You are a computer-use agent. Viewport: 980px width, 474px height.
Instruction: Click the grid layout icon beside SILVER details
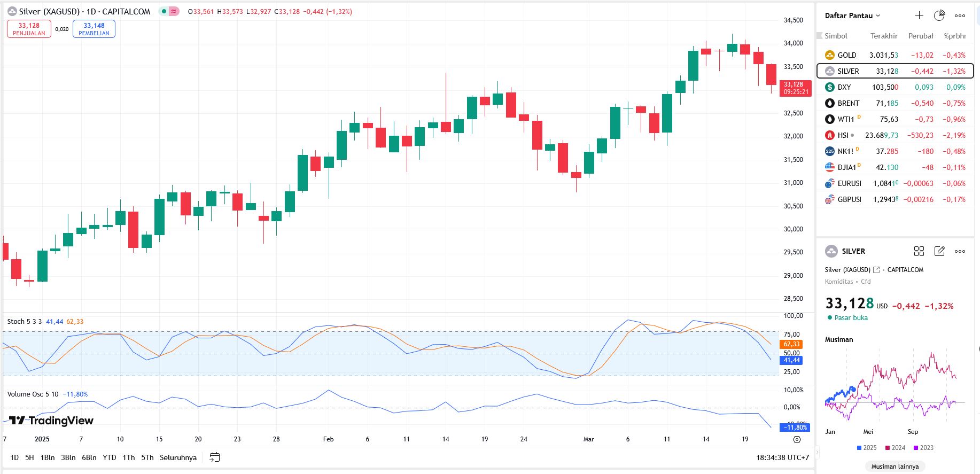[919, 251]
